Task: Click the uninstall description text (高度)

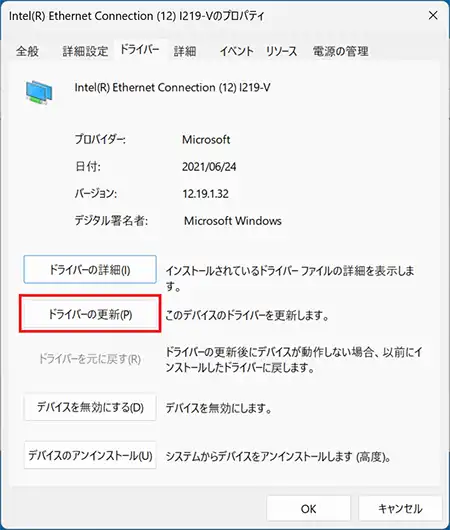Action: pyautogui.click(x=278, y=457)
